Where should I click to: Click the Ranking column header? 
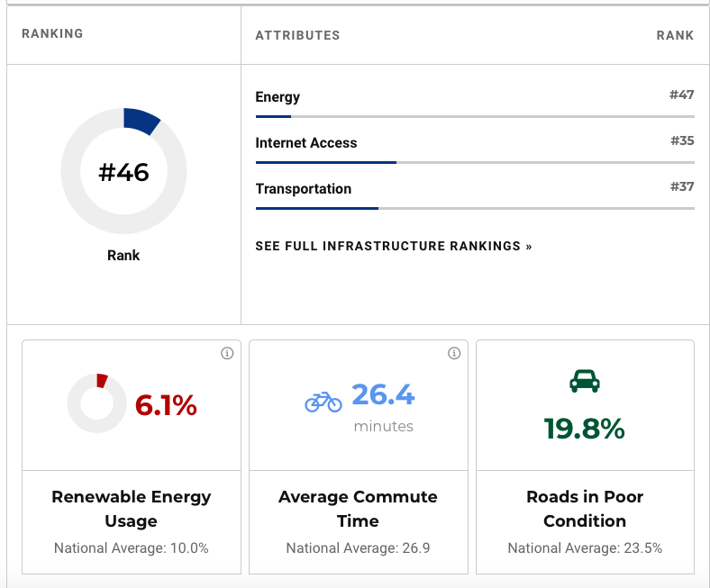pyautogui.click(x=52, y=34)
